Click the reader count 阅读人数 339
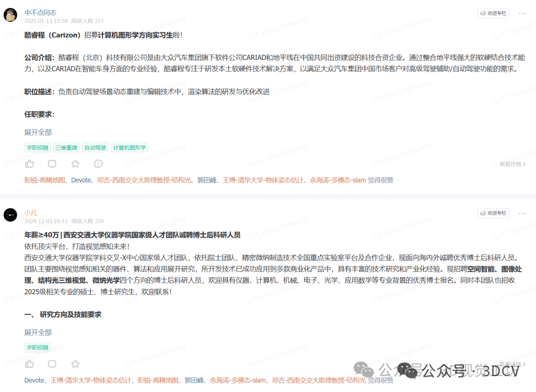This screenshot has width=536, height=392. tap(87, 221)
